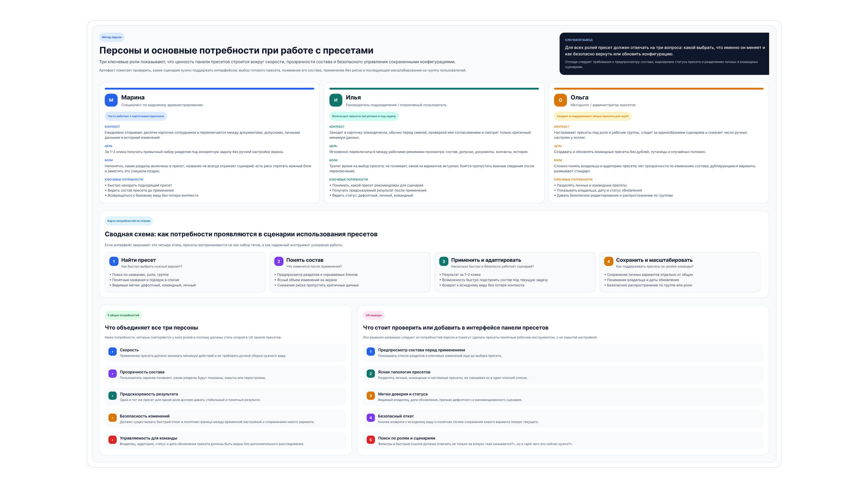Click the «5 общих потребностей» tag
The width and height of the screenshot is (868, 488).
pos(123,315)
